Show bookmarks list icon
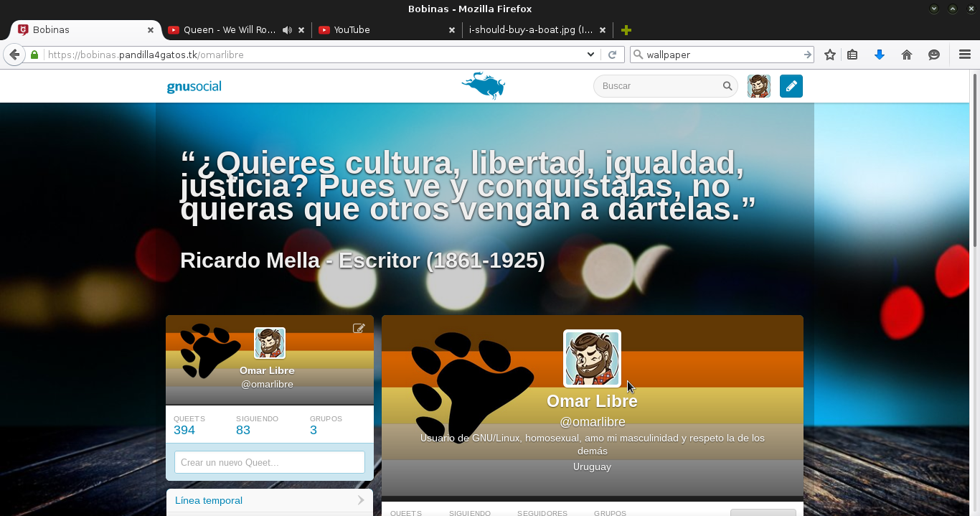This screenshot has height=516, width=980. click(x=852, y=55)
